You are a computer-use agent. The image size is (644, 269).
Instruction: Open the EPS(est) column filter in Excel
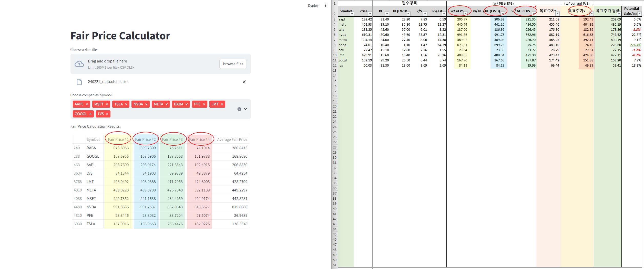pyautogui.click(x=444, y=14)
